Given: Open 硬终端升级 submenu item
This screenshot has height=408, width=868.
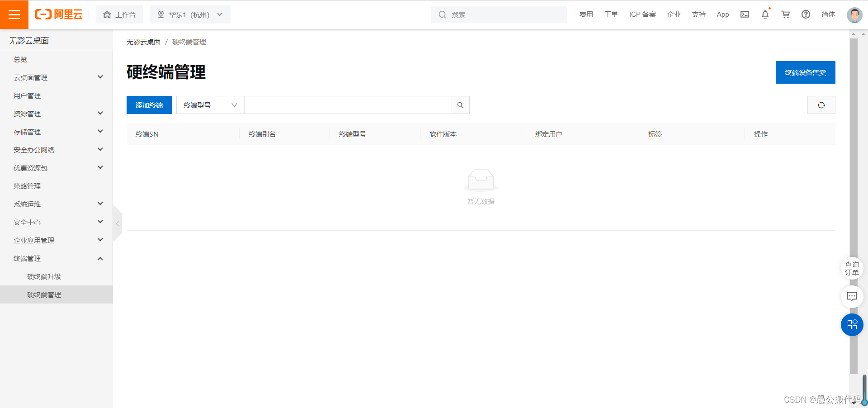Looking at the screenshot, I should click(x=57, y=276).
